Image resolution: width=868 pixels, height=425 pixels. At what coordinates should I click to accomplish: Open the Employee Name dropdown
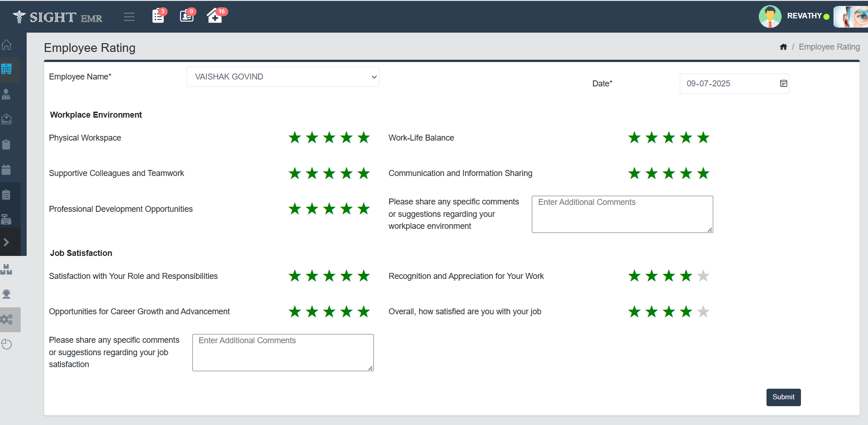[282, 77]
